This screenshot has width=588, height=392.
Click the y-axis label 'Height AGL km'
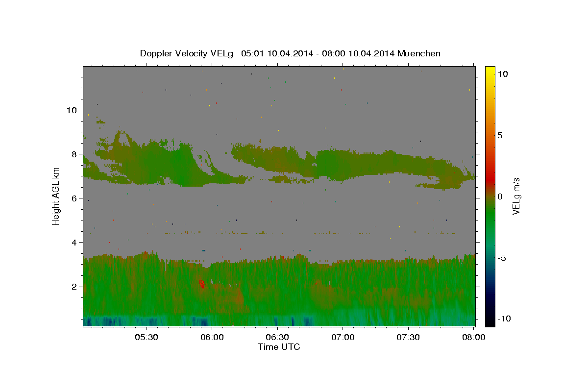point(56,196)
